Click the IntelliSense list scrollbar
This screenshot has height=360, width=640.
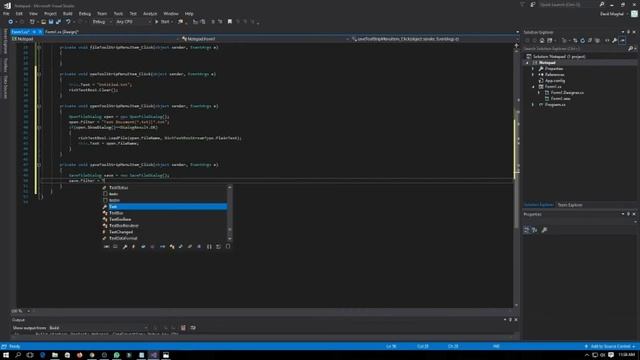[x=230, y=213]
